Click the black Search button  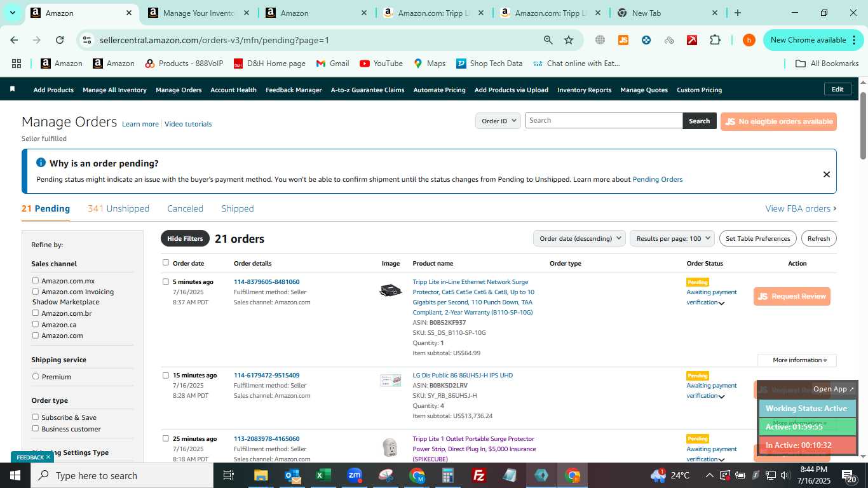point(699,121)
